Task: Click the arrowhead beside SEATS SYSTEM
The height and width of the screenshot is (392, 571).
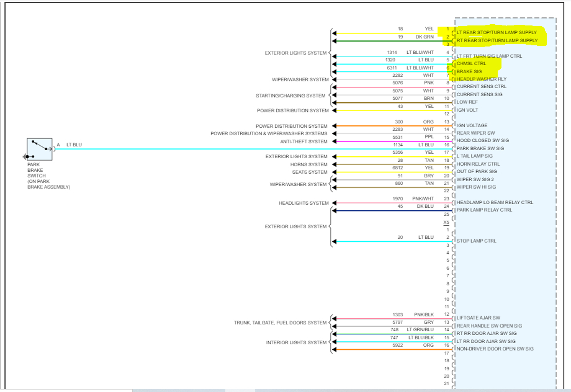Action: pos(334,172)
